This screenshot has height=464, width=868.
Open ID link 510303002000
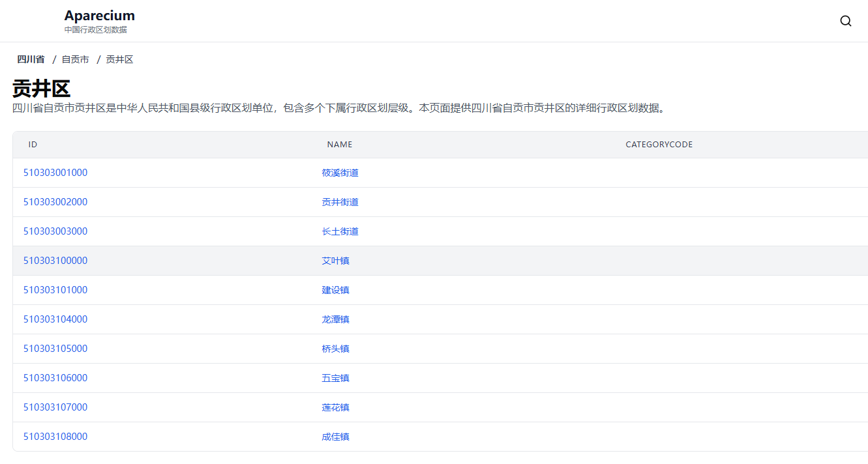[x=55, y=202]
